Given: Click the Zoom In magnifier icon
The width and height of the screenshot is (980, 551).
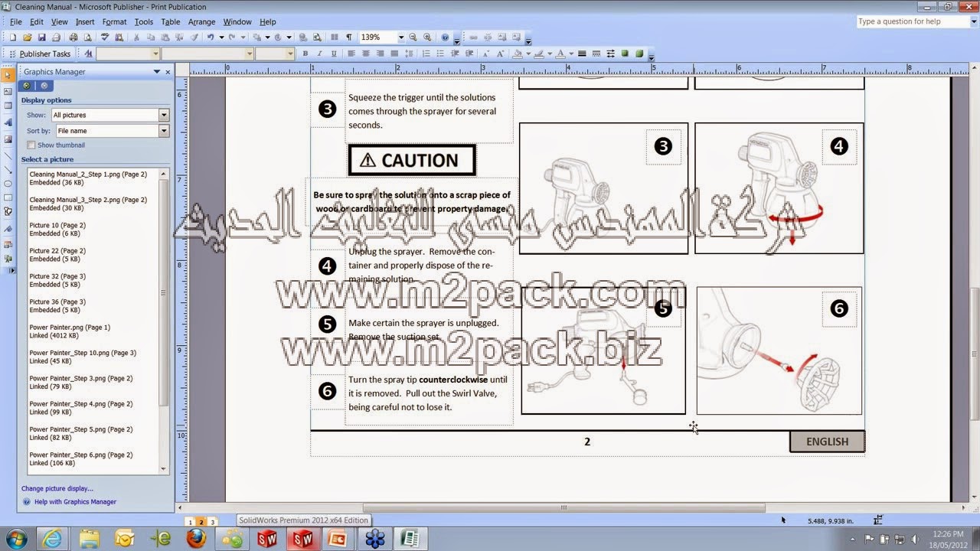Looking at the screenshot, I should click(x=428, y=37).
